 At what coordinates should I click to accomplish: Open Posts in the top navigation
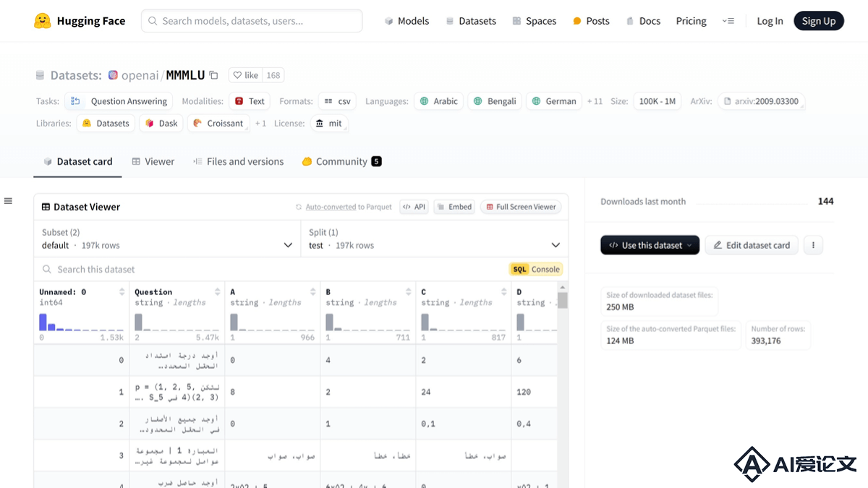[591, 21]
